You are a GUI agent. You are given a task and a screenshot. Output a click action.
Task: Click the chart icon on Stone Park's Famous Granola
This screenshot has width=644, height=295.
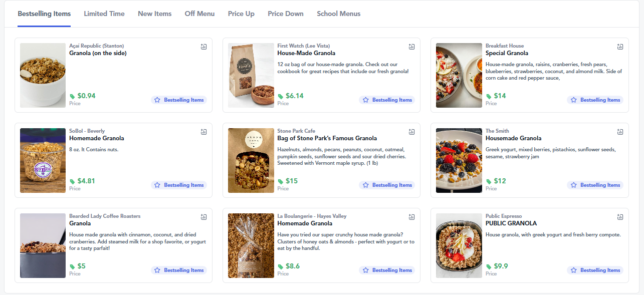click(411, 132)
